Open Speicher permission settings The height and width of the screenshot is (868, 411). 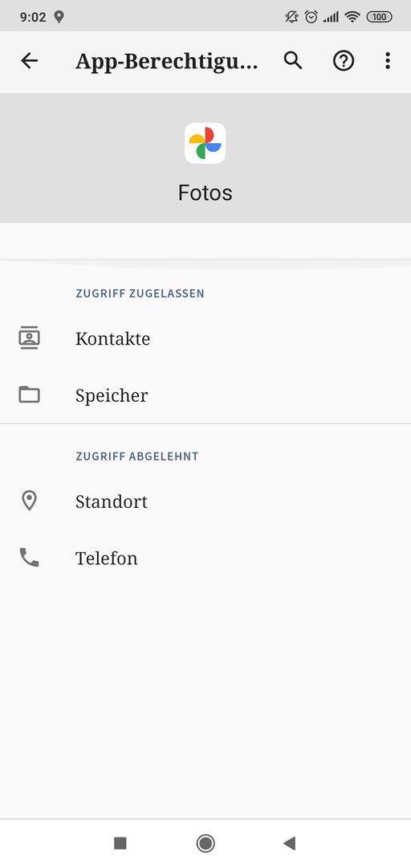coord(205,395)
